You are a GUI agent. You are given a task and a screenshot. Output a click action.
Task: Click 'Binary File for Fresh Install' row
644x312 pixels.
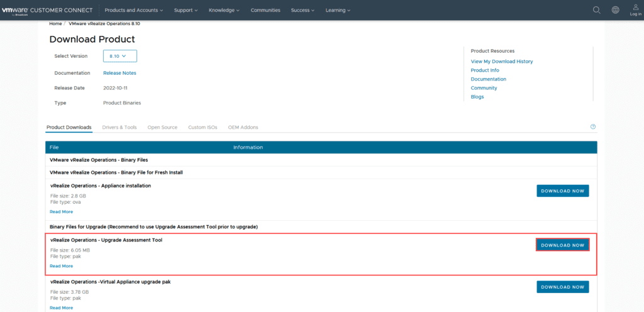click(321, 172)
